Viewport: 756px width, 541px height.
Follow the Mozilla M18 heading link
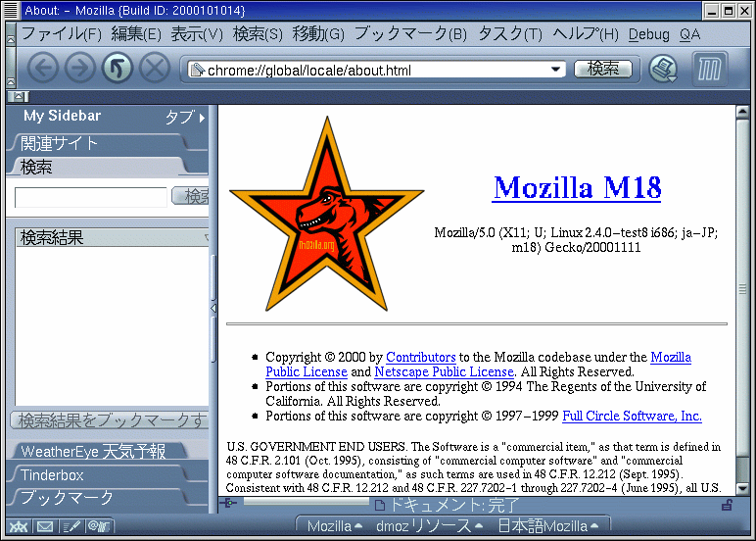(x=577, y=187)
